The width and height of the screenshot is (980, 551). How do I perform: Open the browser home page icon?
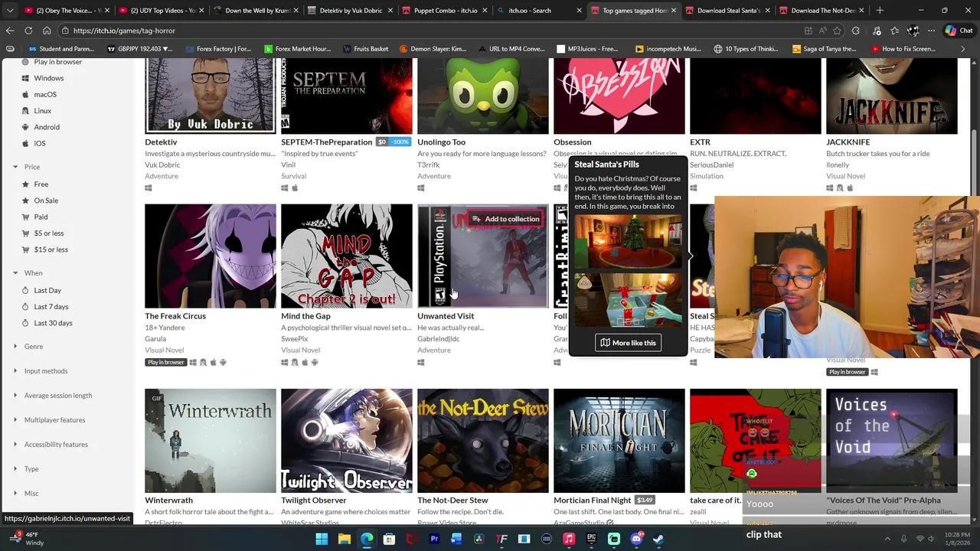point(47,31)
